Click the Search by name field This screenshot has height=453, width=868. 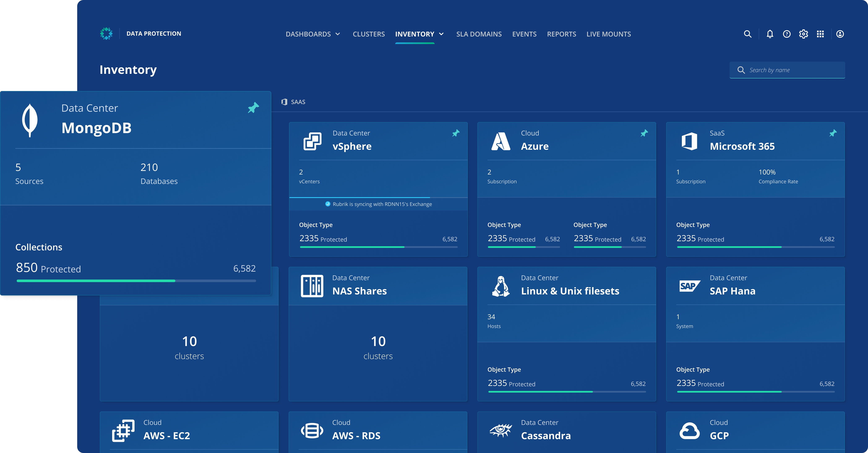(787, 70)
